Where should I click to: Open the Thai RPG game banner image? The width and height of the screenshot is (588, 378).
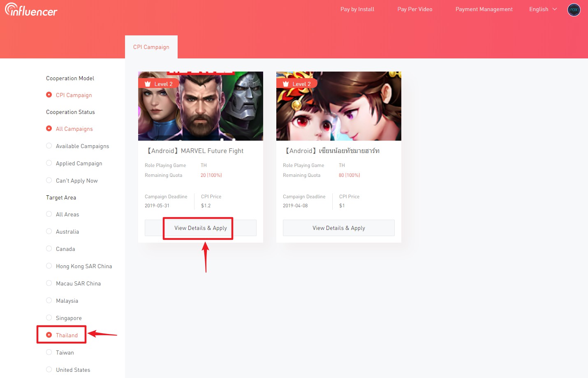(338, 111)
